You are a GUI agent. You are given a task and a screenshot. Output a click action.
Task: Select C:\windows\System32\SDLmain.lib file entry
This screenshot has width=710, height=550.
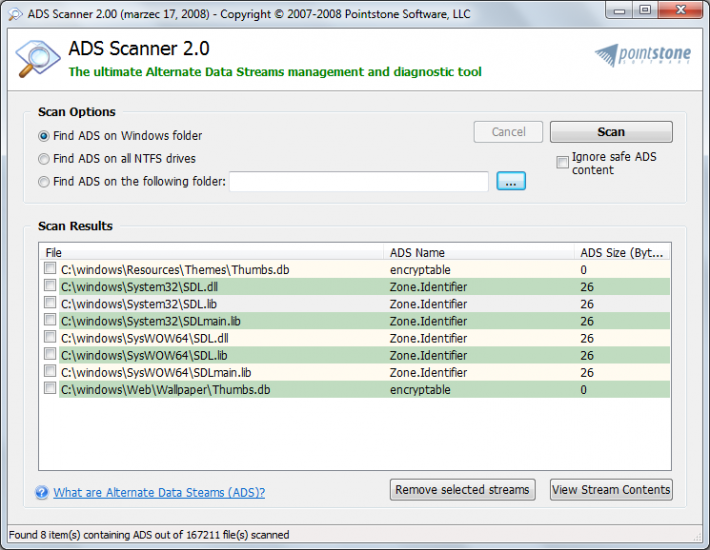pos(151,321)
